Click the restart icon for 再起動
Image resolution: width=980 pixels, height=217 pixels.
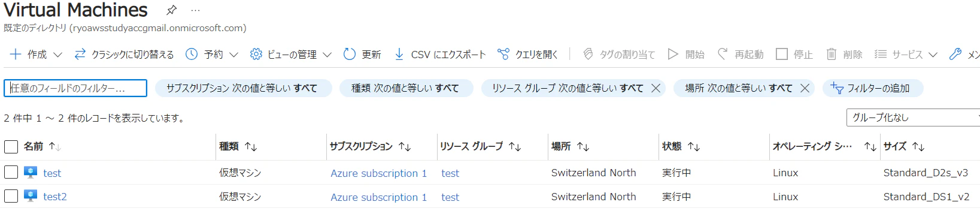click(723, 54)
